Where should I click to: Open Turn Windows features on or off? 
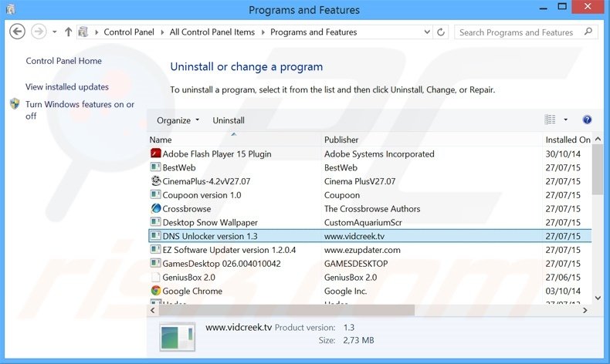80,110
